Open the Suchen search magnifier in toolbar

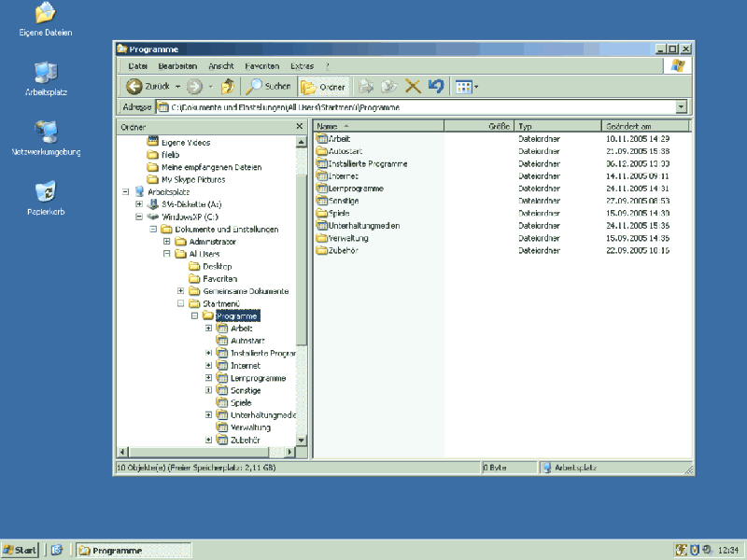254,86
